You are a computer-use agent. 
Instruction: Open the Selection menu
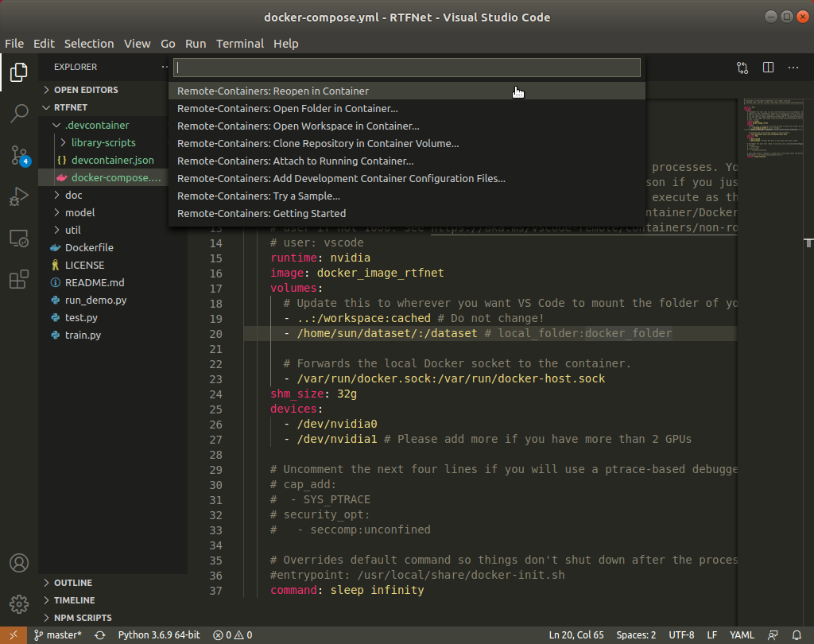tap(89, 44)
